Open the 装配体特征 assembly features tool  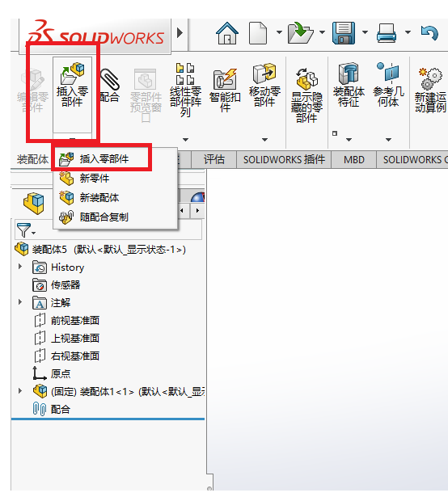pos(349,85)
